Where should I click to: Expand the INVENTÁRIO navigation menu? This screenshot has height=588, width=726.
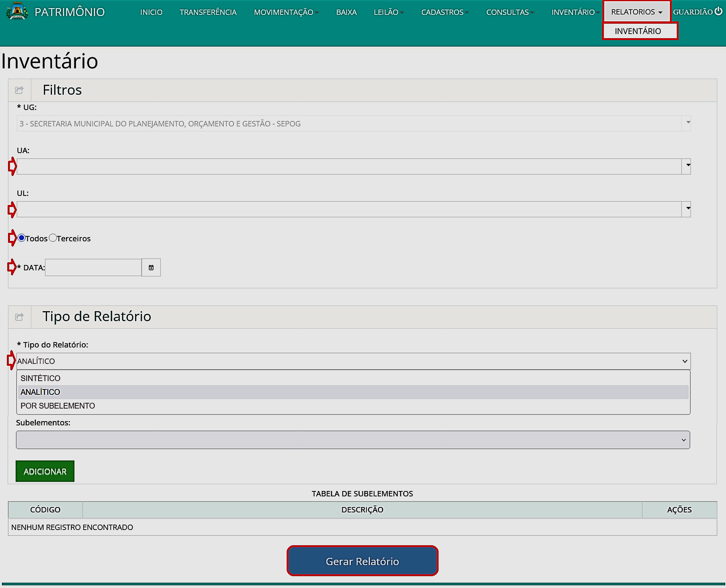tap(575, 12)
